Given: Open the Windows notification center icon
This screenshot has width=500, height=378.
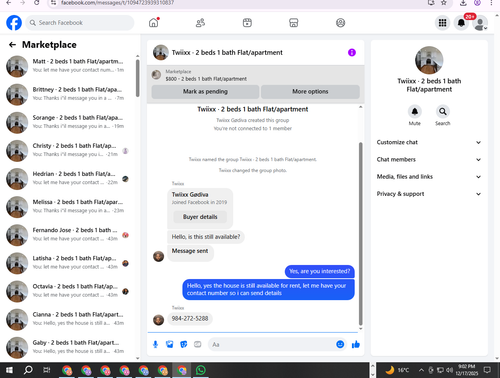Looking at the screenshot, I should point(487,370).
